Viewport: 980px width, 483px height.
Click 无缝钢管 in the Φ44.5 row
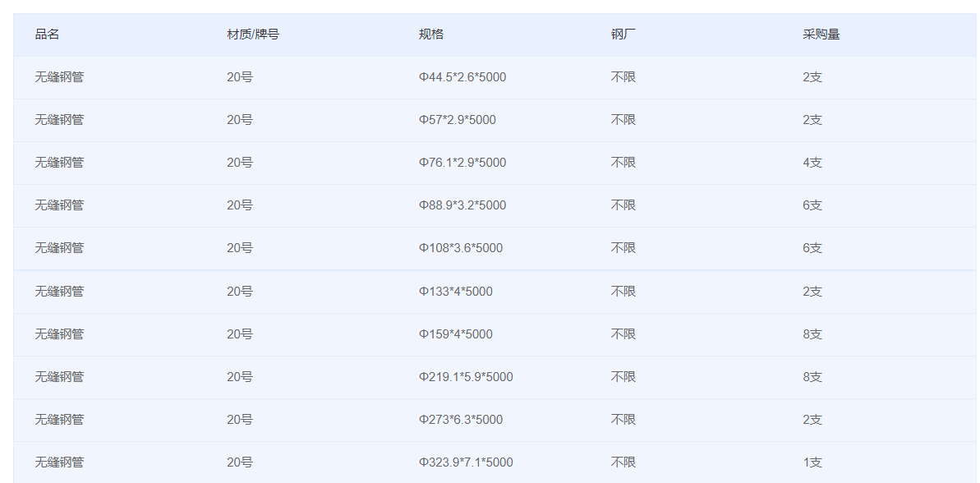coord(59,77)
